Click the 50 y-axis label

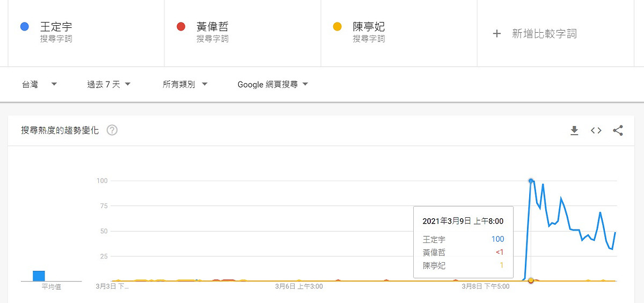point(104,231)
